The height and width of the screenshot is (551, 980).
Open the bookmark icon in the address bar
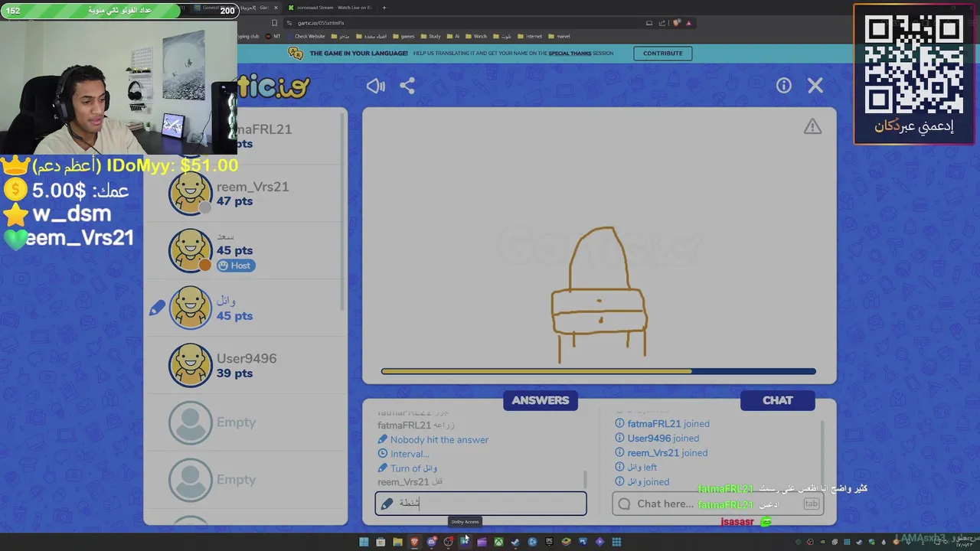274,23
